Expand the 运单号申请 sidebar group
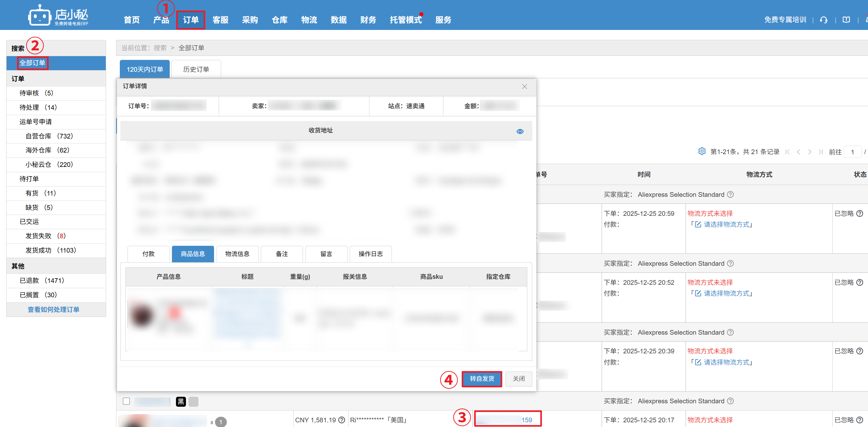Screen dimensions: 868x427 35,122
